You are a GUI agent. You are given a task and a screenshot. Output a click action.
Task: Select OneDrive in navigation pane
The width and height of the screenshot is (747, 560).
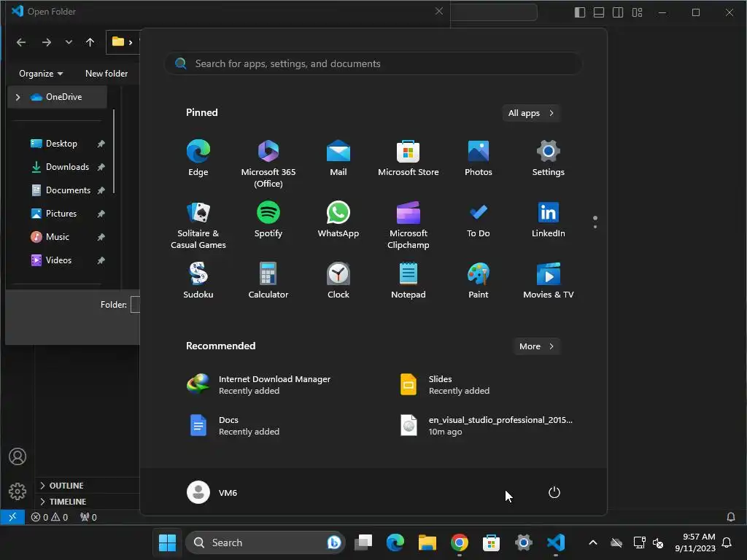(57, 97)
